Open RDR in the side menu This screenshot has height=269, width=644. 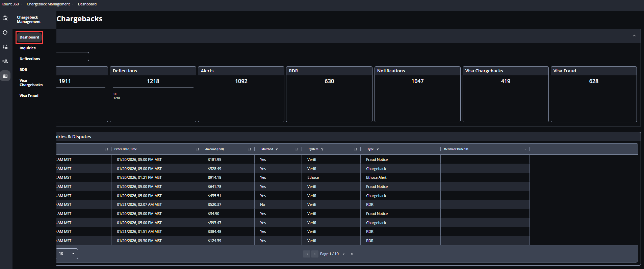point(23,70)
